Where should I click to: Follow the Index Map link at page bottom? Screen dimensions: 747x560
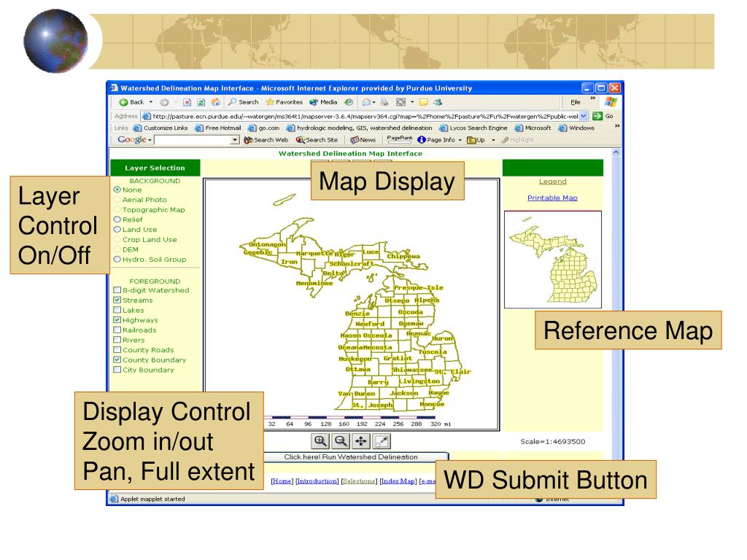pos(398,481)
